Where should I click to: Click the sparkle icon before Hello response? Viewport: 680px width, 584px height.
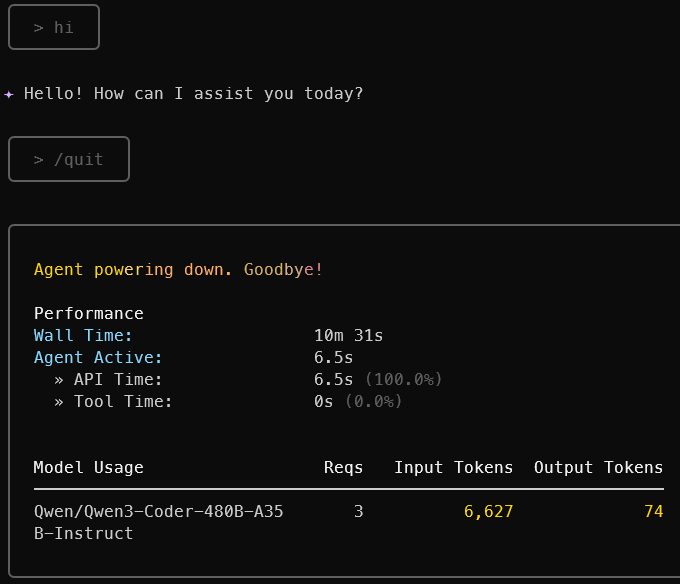[x=9, y=94]
